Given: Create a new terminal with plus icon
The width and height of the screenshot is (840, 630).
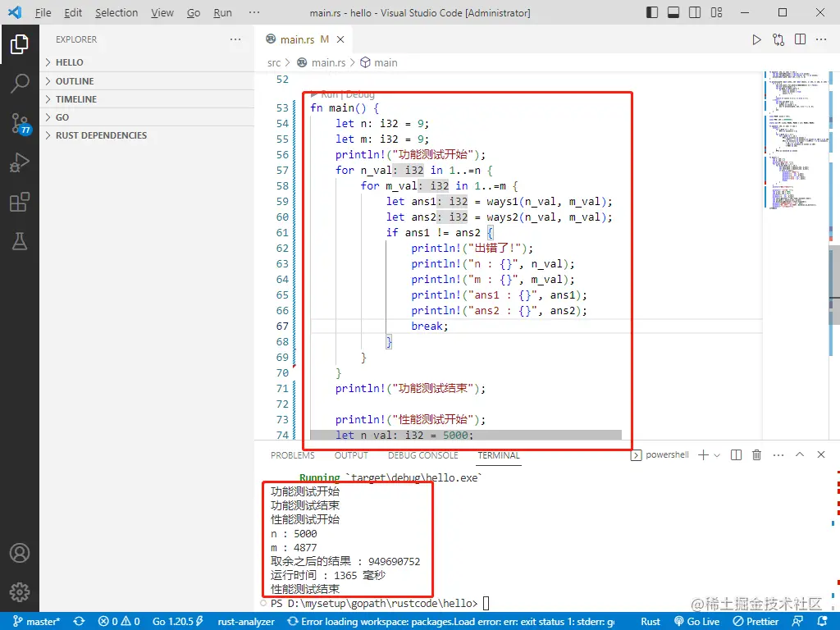Looking at the screenshot, I should point(703,454).
